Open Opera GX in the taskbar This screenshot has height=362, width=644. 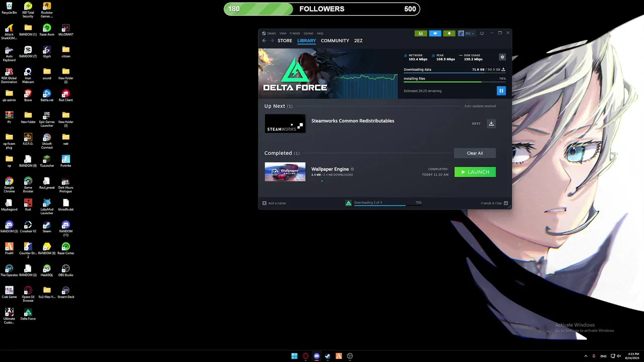pos(305,356)
